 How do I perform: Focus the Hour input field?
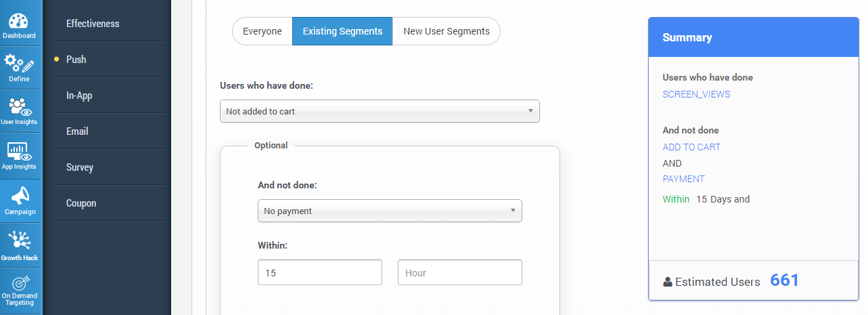(x=459, y=272)
